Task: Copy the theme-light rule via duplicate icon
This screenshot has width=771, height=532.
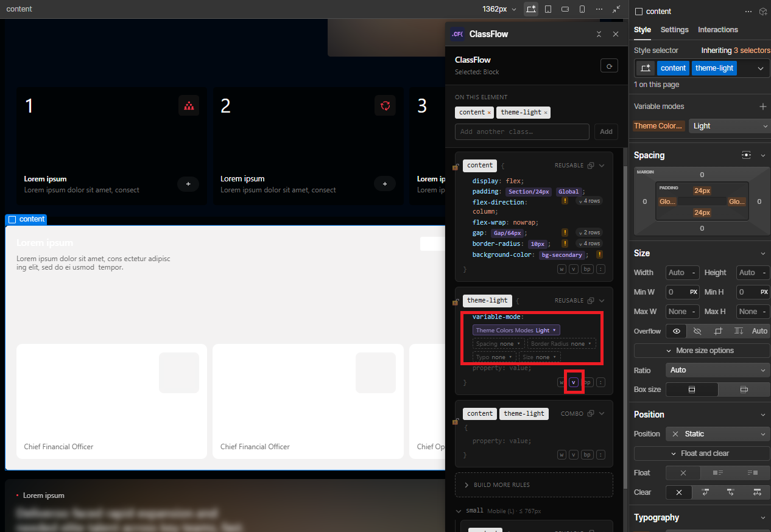Action: pos(590,301)
